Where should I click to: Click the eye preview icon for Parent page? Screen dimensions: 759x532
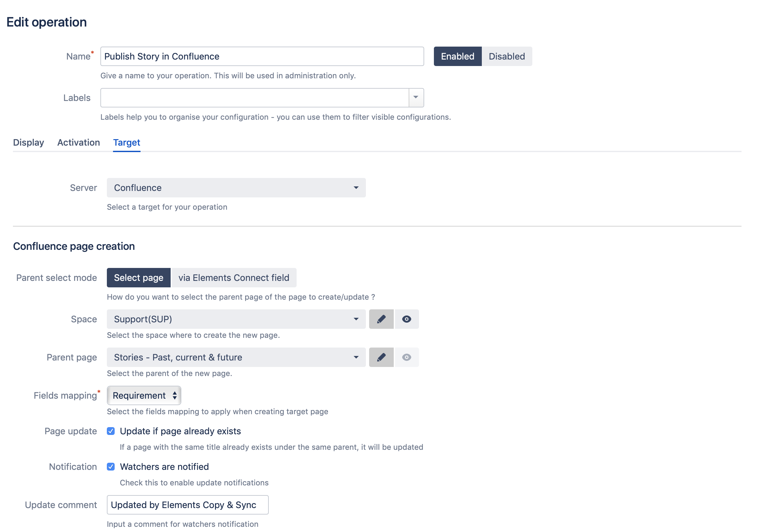407,357
